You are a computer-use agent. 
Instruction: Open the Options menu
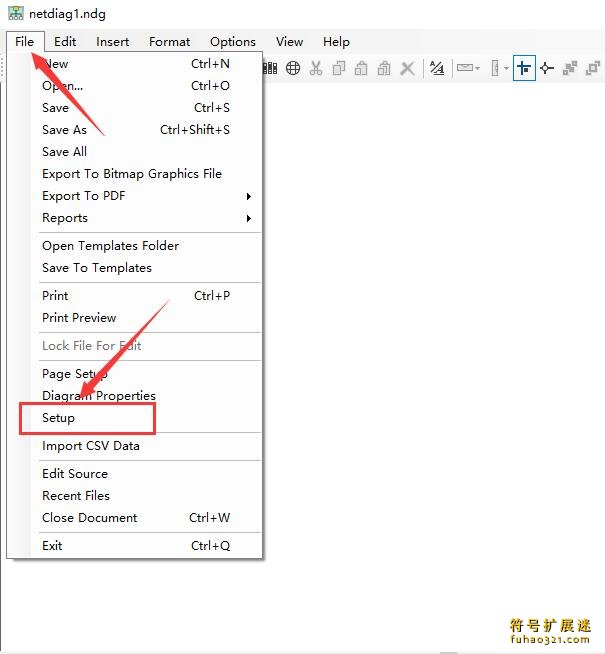pos(233,42)
